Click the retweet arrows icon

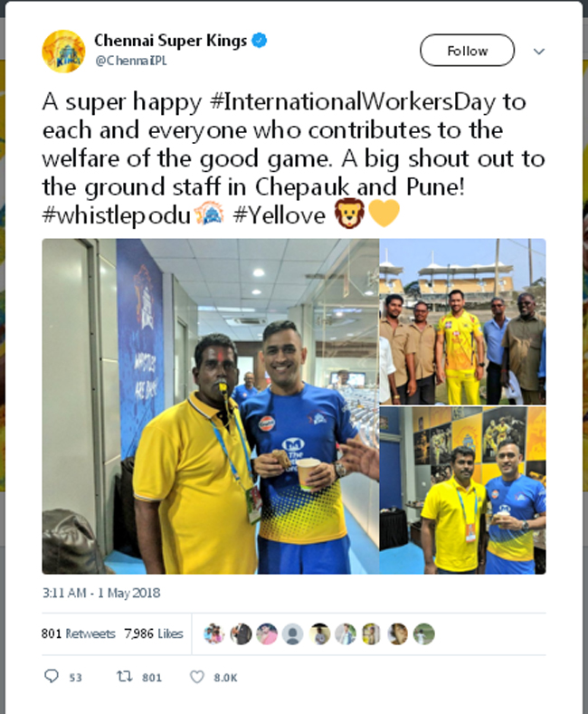click(x=124, y=676)
